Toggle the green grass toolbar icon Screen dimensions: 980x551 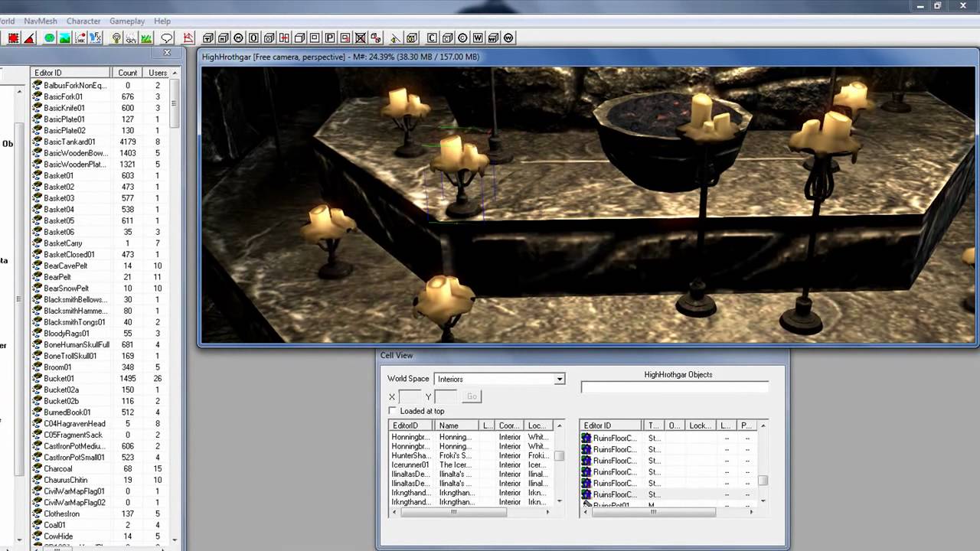coord(146,37)
